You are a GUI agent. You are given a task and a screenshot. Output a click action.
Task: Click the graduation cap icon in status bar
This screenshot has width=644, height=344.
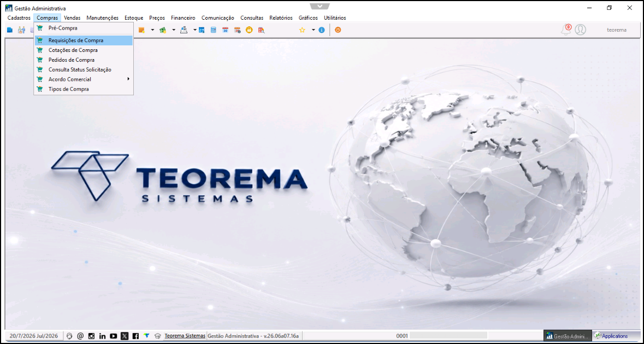158,336
